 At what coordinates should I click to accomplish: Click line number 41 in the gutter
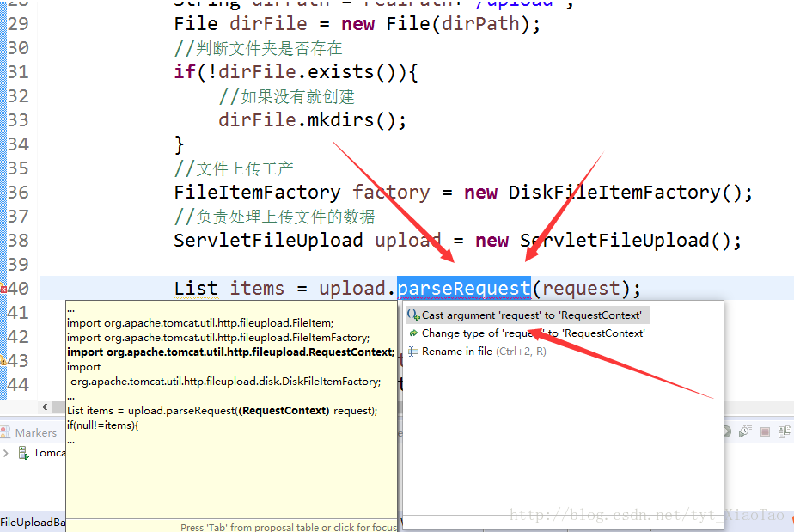click(x=18, y=313)
